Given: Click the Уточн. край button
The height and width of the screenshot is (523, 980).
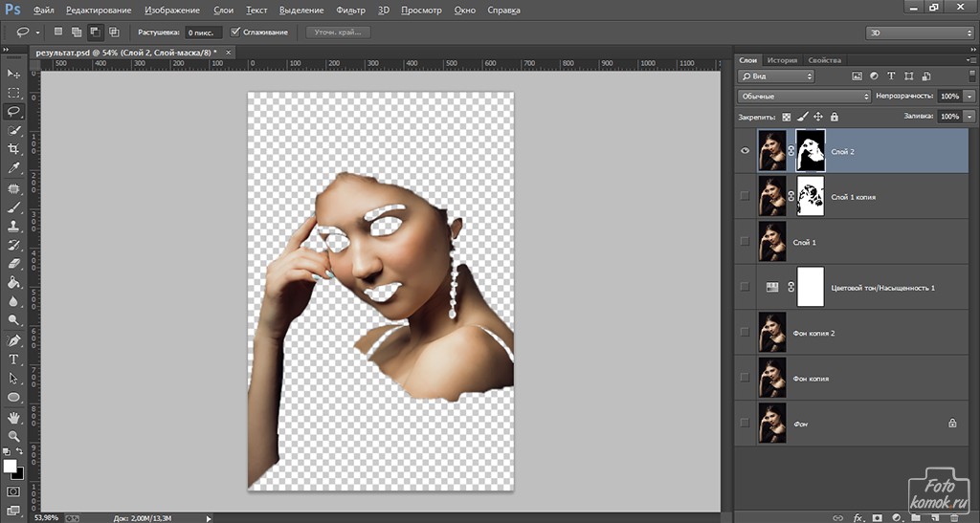Looking at the screenshot, I should (338, 33).
